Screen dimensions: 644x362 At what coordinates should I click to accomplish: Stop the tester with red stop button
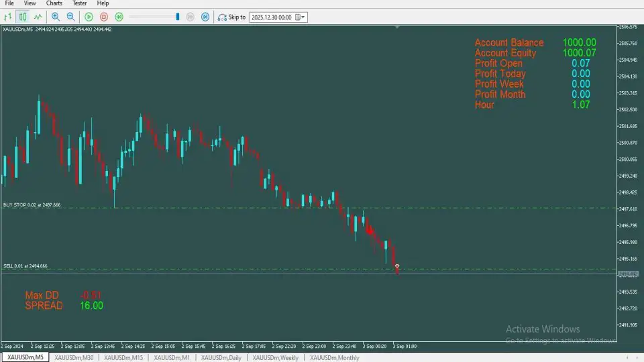click(x=103, y=17)
